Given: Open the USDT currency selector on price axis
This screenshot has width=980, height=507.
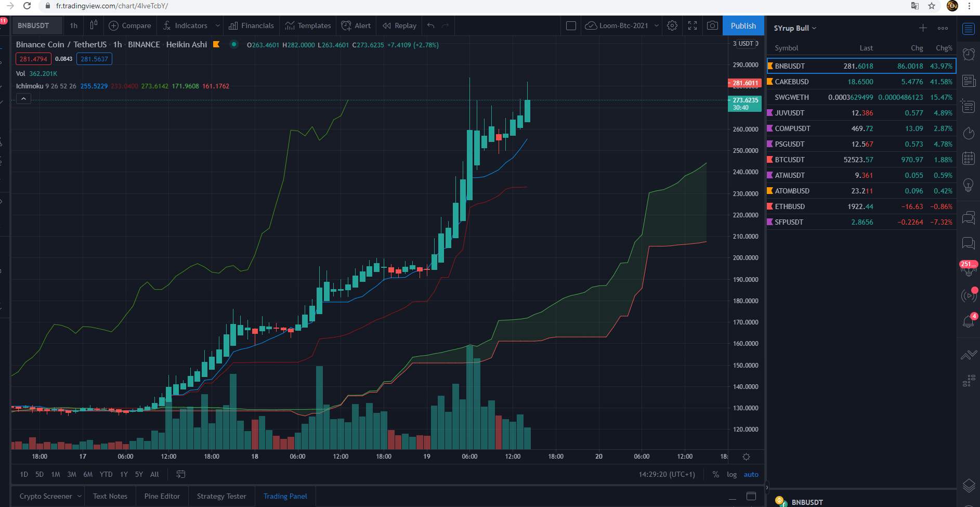Looking at the screenshot, I should [x=746, y=44].
